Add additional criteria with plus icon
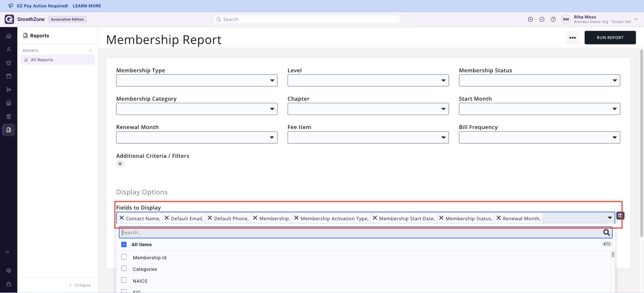This screenshot has width=644, height=293. tap(120, 164)
